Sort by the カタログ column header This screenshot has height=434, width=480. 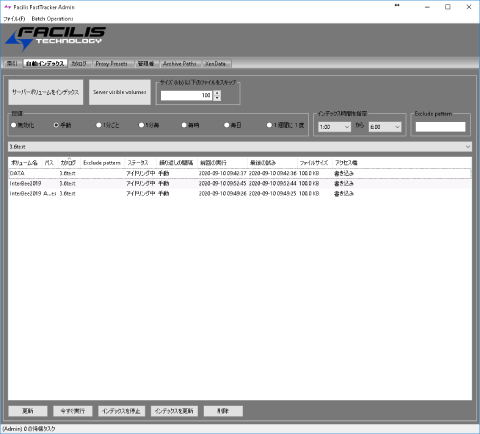coord(68,163)
